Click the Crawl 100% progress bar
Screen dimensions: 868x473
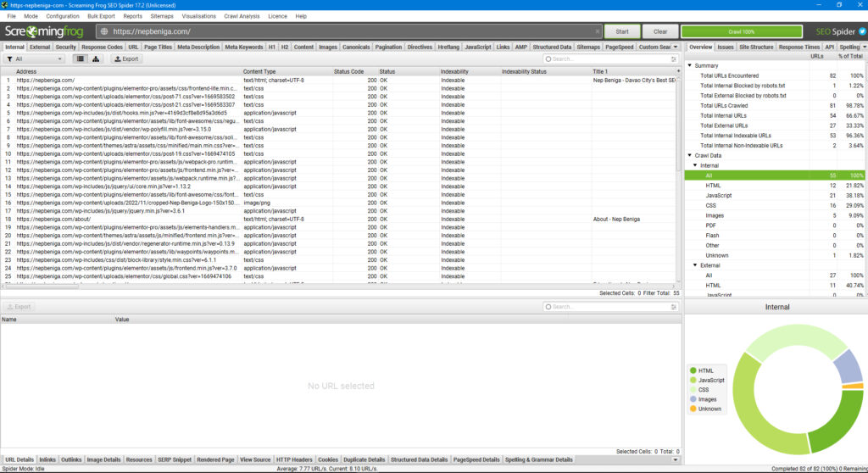(741, 31)
